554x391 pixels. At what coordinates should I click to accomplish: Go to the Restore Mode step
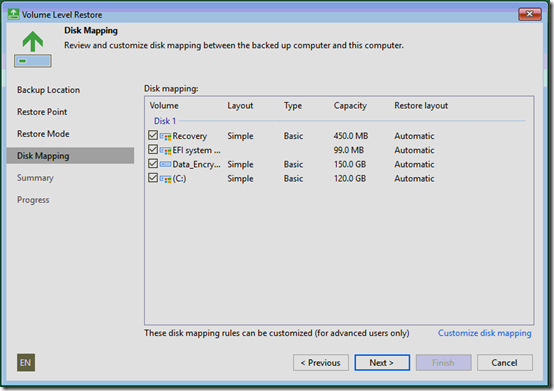(x=43, y=134)
